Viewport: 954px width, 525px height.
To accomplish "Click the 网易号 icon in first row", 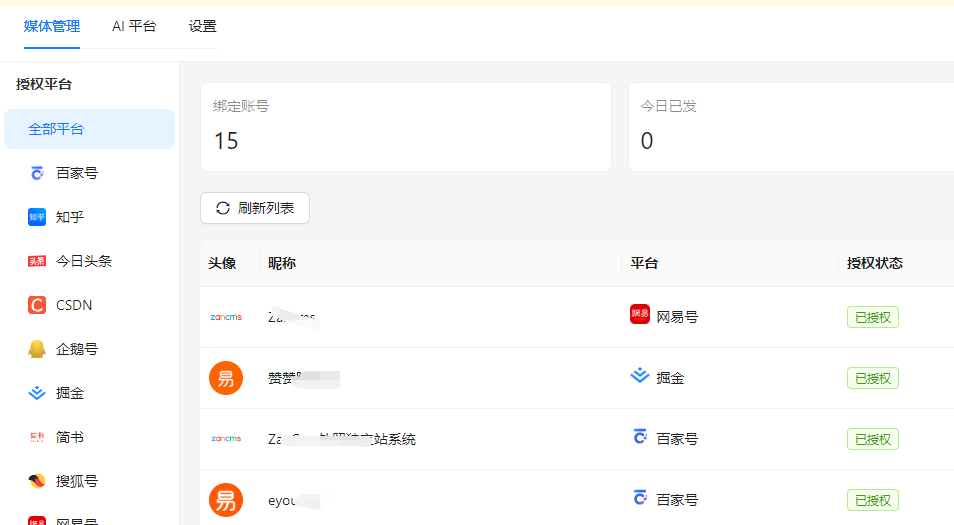I will click(x=640, y=315).
